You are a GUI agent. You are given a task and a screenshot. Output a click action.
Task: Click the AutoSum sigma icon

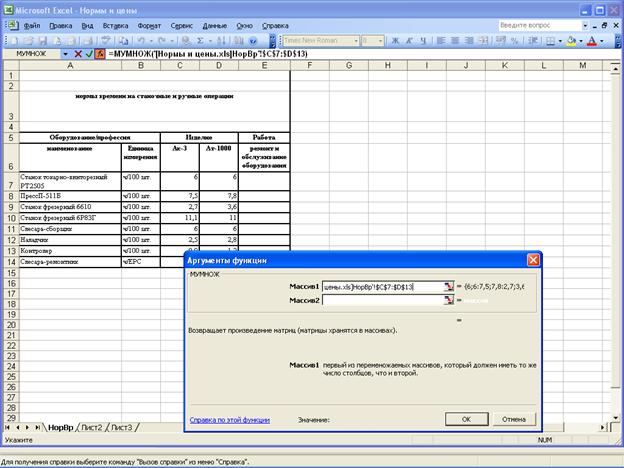(x=201, y=41)
